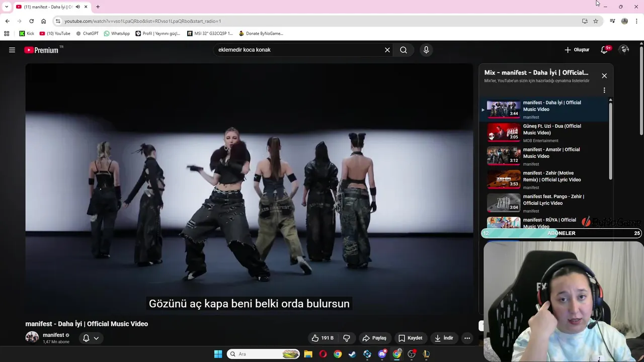Play manifest - Amatör playlist item
Screen dimensions: 644x362
[543, 156]
